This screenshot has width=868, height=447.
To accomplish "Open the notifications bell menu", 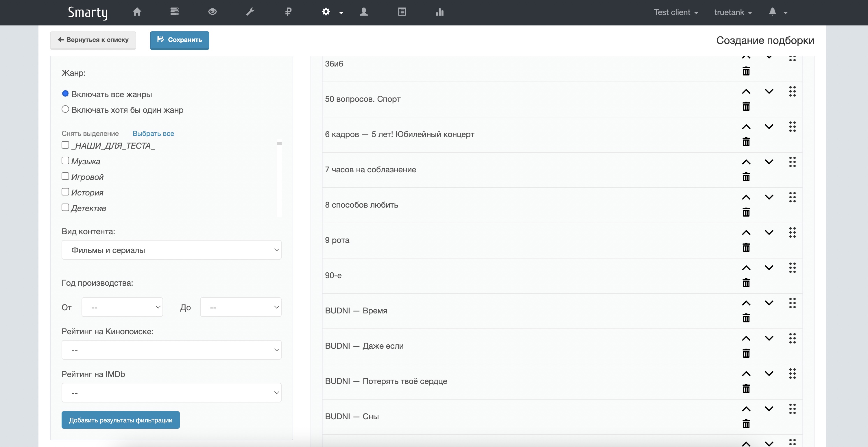I will pos(778,12).
